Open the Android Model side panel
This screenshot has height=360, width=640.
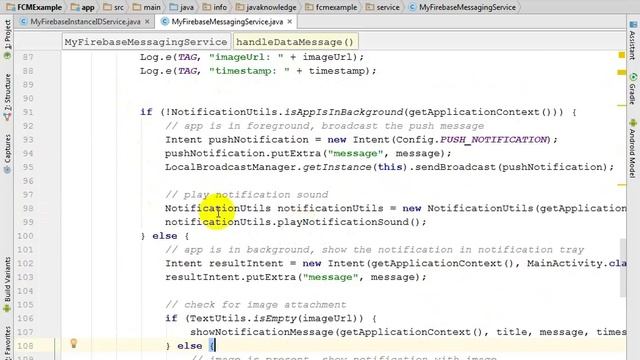tap(633, 148)
